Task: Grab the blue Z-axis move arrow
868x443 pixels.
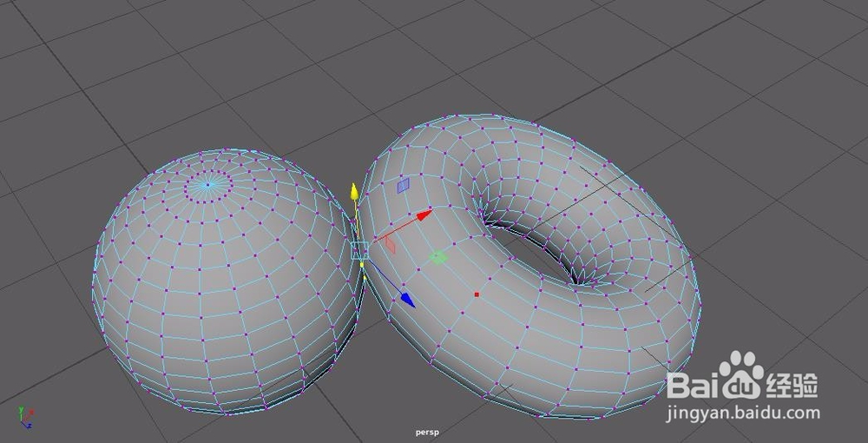Action: [408, 301]
